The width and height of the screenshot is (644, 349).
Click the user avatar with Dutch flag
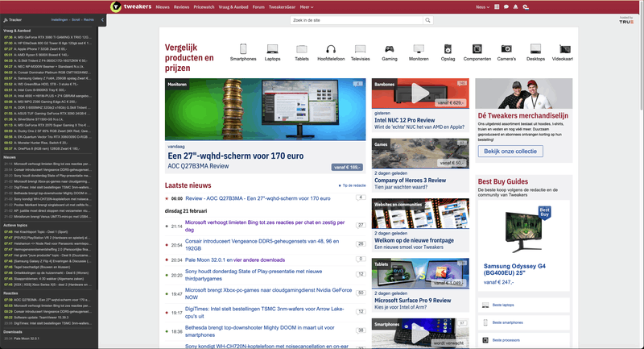(526, 7)
